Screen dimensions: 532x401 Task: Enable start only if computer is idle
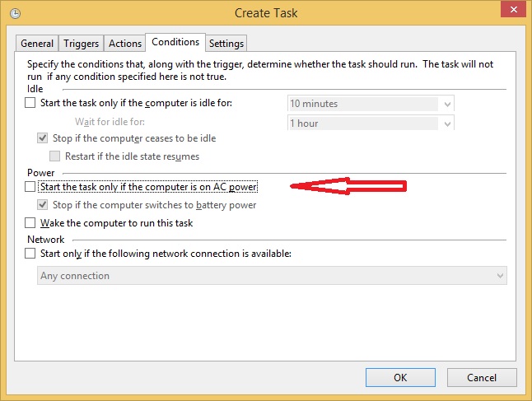(30, 102)
